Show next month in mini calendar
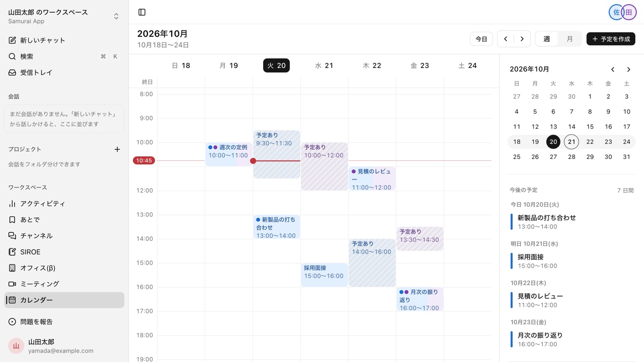The height and width of the screenshot is (362, 644). point(628,69)
